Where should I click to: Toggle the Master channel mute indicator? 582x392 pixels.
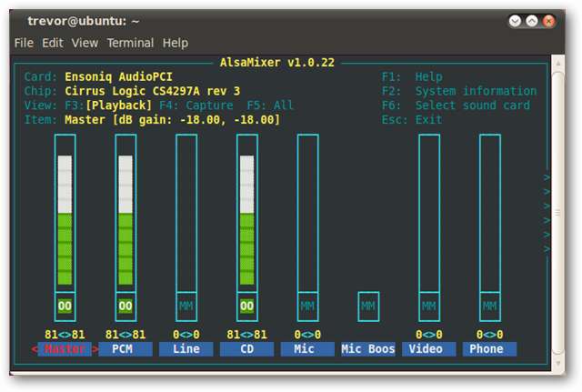click(x=65, y=307)
